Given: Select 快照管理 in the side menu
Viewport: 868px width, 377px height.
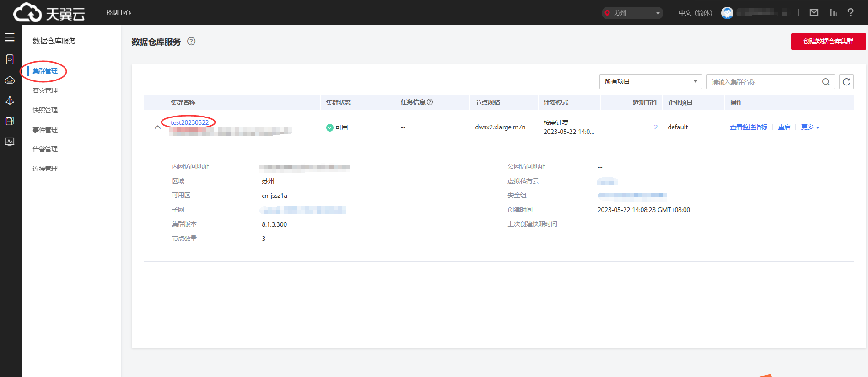Looking at the screenshot, I should pos(45,110).
